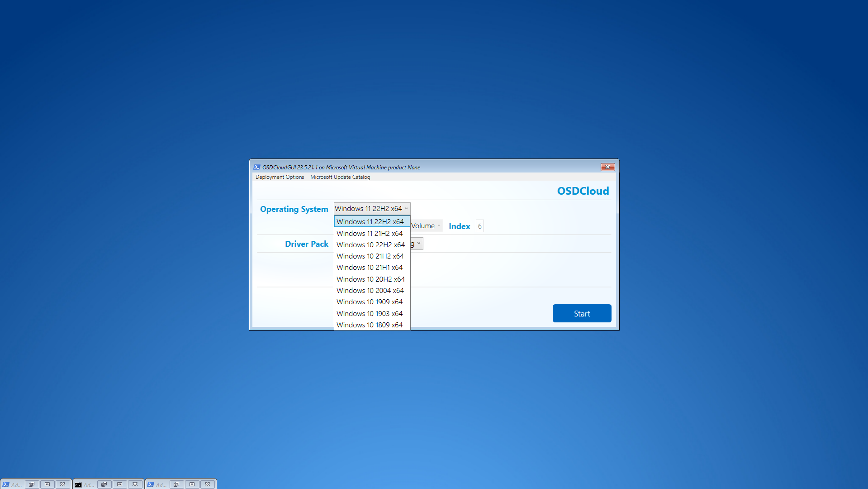Image resolution: width=868 pixels, height=489 pixels.
Task: Click the leftmost minimized PowerShell window icon
Action: click(6, 484)
